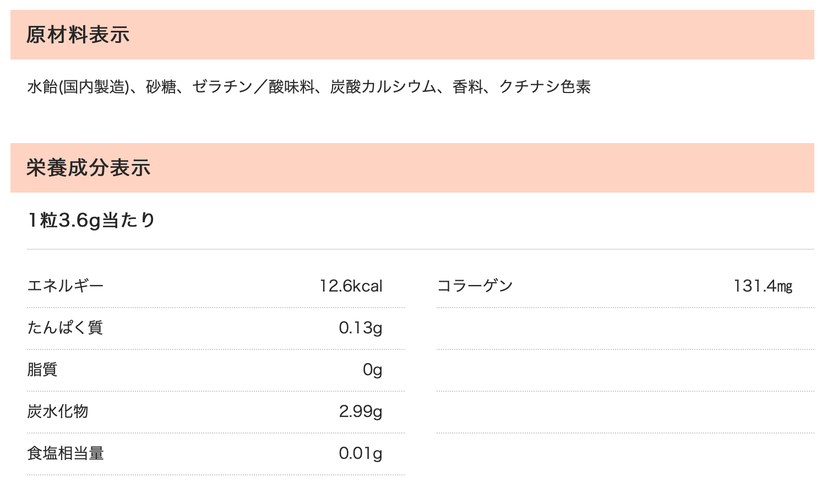Image resolution: width=827 pixels, height=504 pixels.
Task: Click the 脂質 row label
Action: tap(42, 370)
